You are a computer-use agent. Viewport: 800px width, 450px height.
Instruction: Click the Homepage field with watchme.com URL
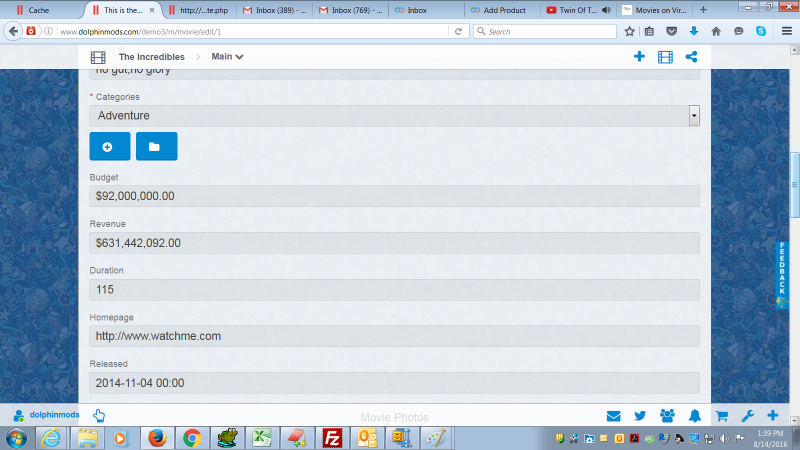coord(394,336)
